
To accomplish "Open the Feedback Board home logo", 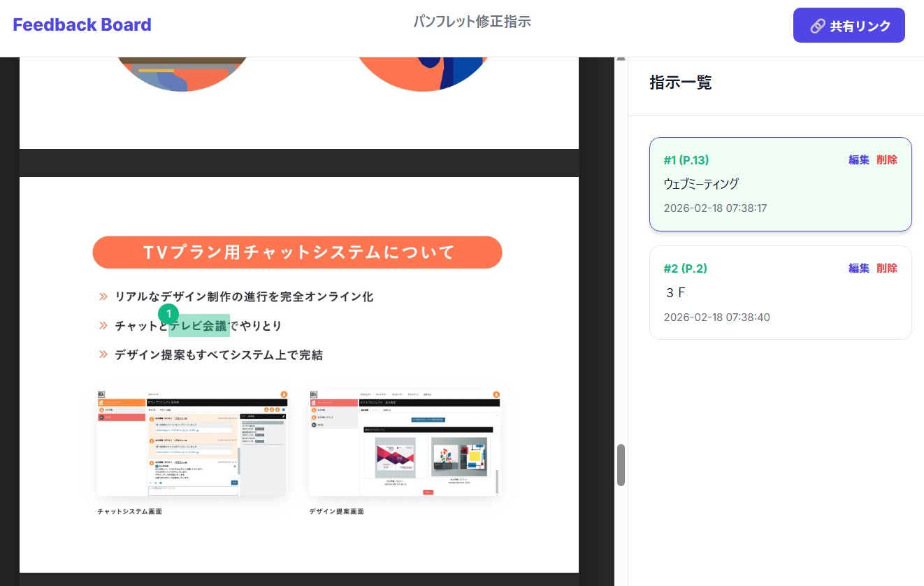I will [82, 24].
